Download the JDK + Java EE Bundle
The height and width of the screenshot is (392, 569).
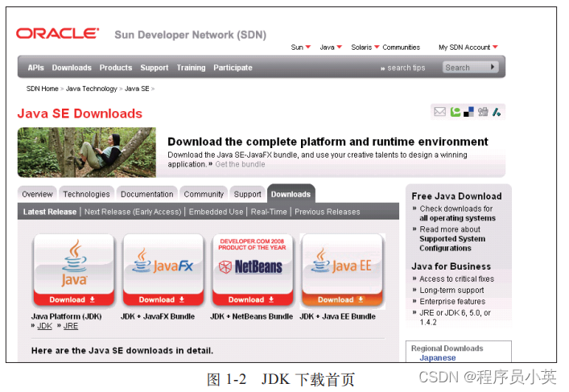click(342, 299)
